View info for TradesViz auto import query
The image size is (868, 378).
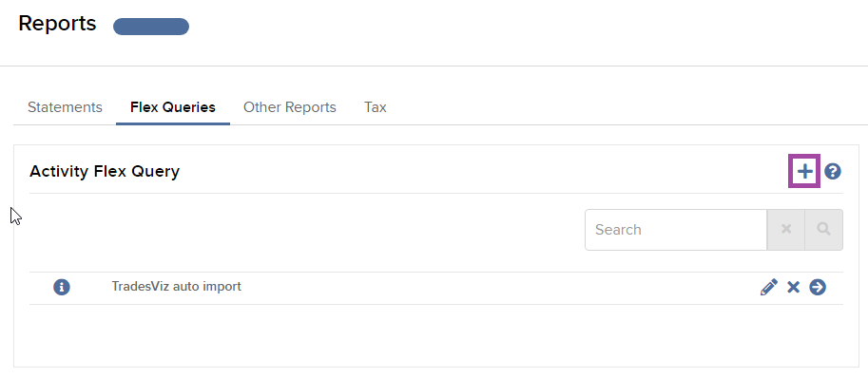(62, 288)
